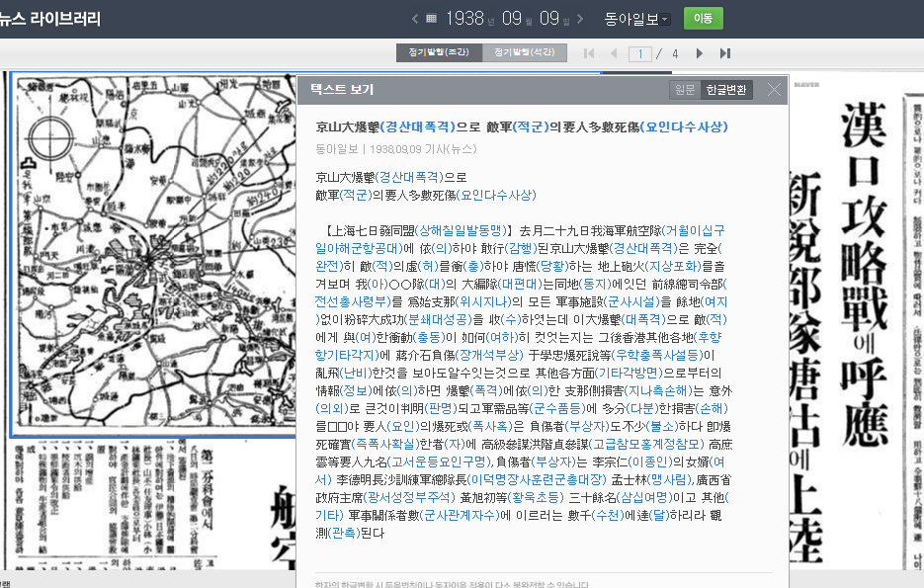Click the map image on newspaper page

pyautogui.click(x=153, y=253)
